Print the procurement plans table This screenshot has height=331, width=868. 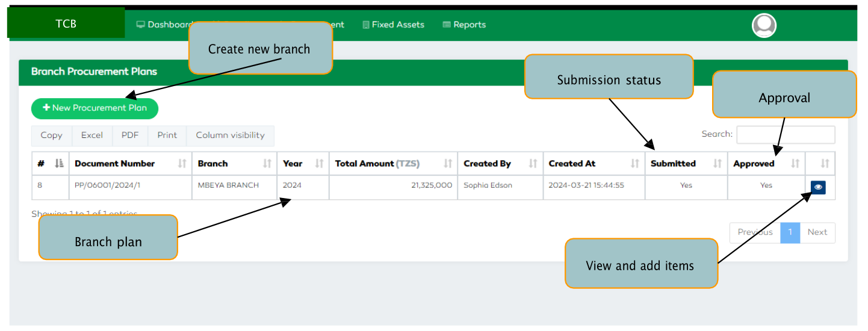click(167, 135)
